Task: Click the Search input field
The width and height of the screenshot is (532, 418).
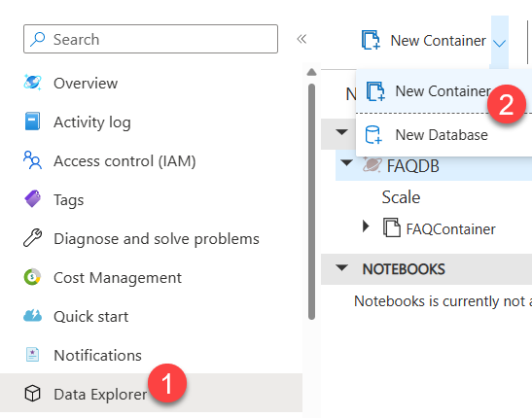Action: (x=151, y=39)
